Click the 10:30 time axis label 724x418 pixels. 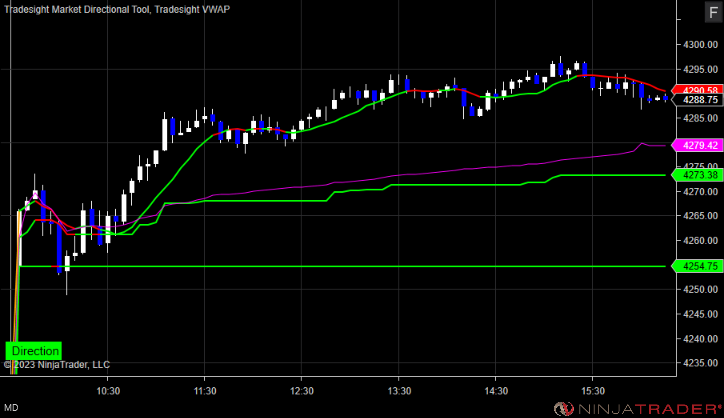108,391
